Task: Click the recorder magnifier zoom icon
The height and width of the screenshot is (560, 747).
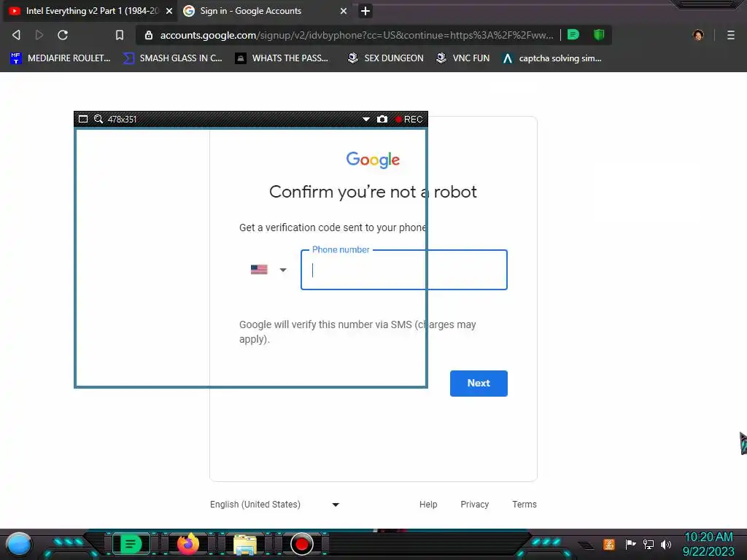Action: [x=98, y=119]
